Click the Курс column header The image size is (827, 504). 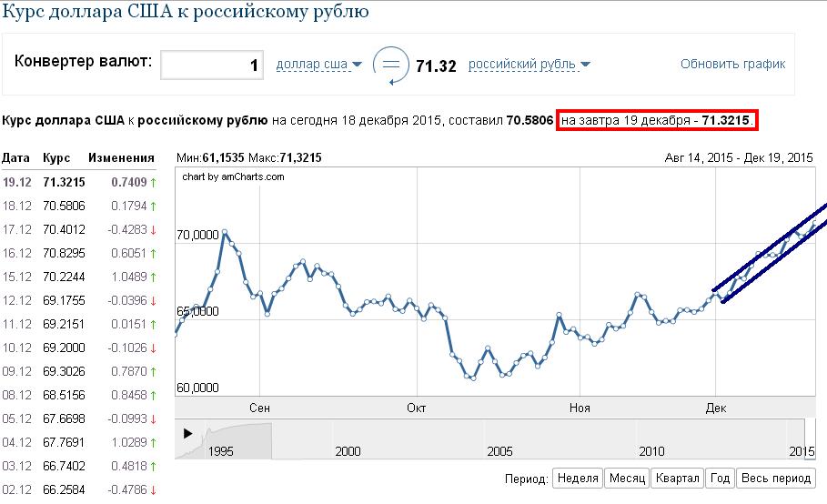[56, 157]
